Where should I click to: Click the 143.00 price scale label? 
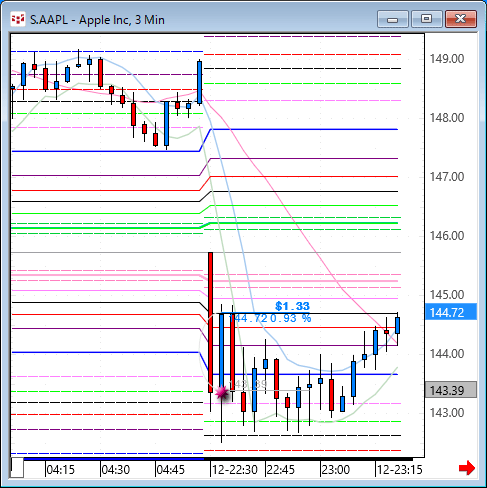pyautogui.click(x=447, y=413)
